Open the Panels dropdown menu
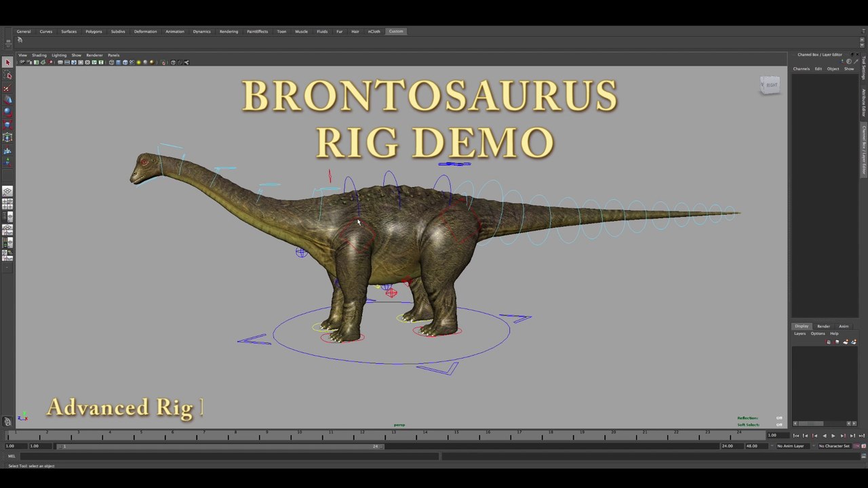868x488 pixels. (113, 55)
